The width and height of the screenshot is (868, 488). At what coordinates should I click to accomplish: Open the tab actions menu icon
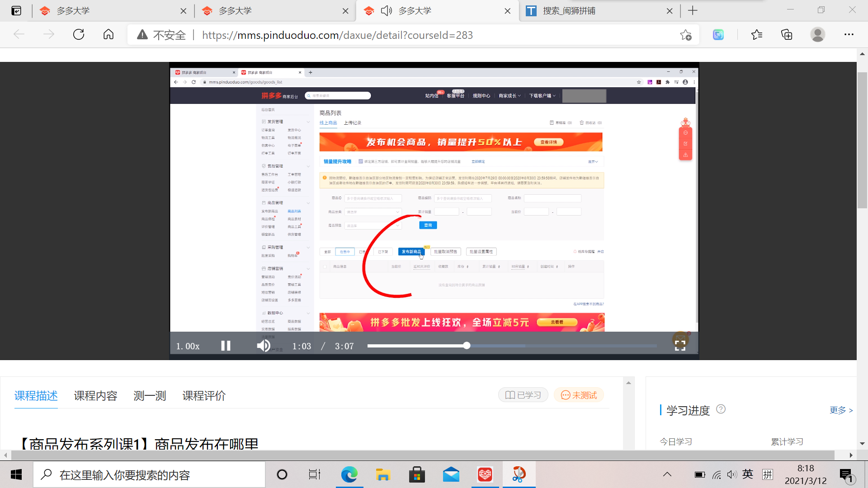point(16,11)
